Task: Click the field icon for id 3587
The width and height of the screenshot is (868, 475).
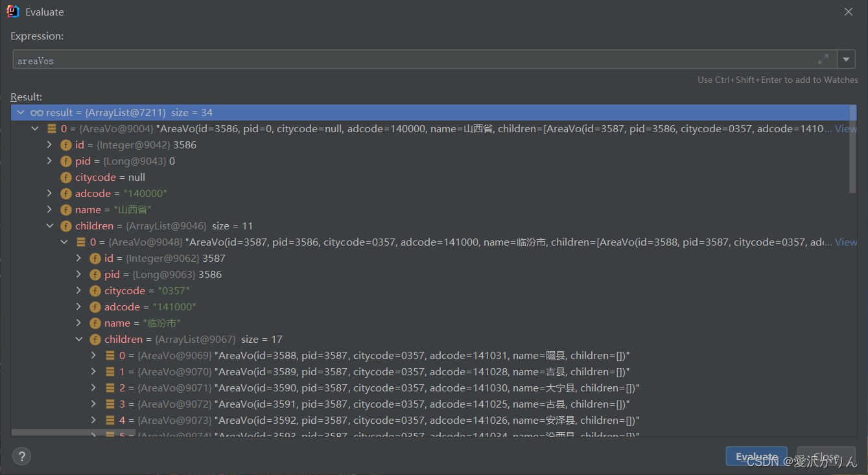Action: (x=95, y=259)
